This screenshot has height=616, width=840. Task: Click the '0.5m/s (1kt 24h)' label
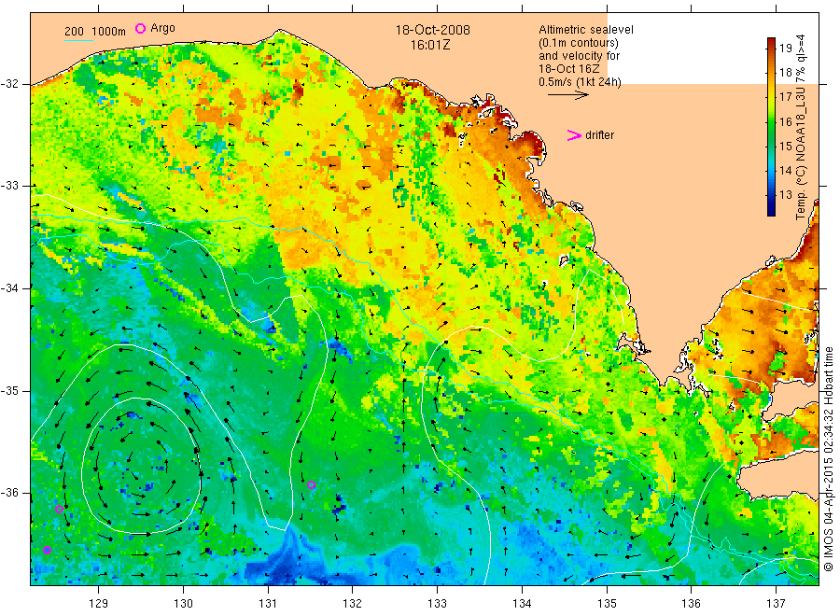click(580, 82)
